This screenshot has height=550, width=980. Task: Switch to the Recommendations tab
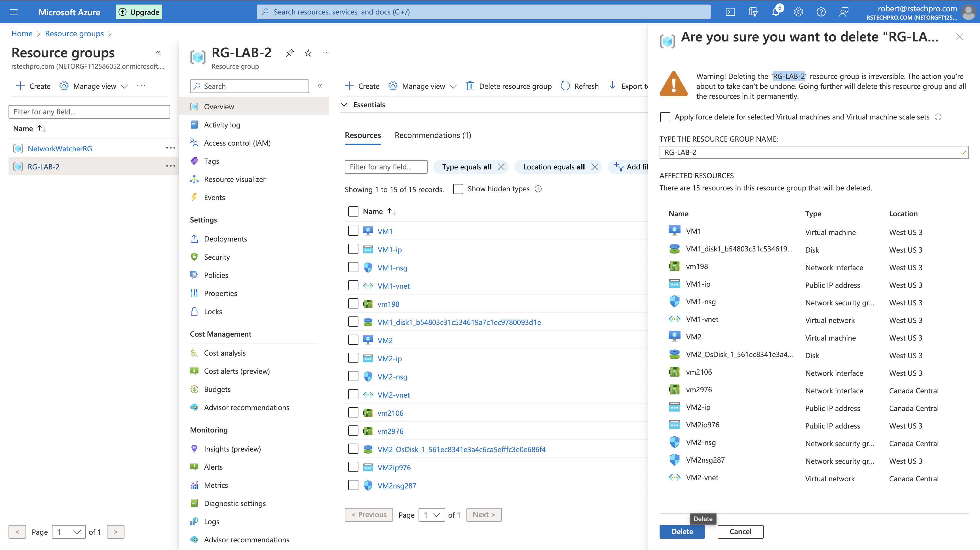pyautogui.click(x=432, y=135)
